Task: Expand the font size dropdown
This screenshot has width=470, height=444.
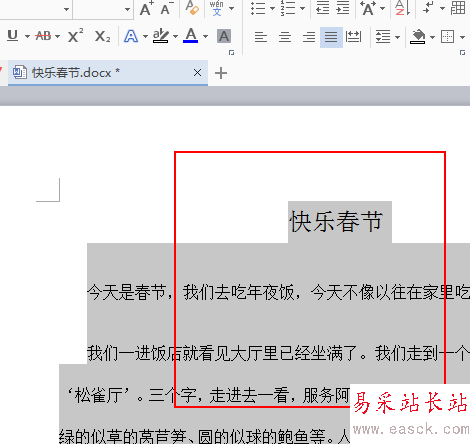Action: (x=127, y=9)
